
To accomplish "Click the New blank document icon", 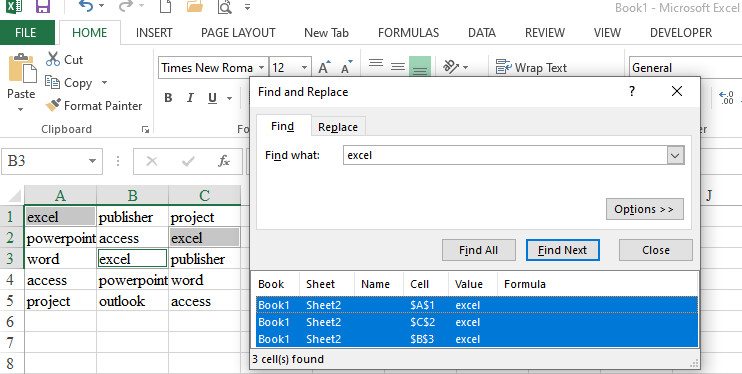I will [165, 7].
